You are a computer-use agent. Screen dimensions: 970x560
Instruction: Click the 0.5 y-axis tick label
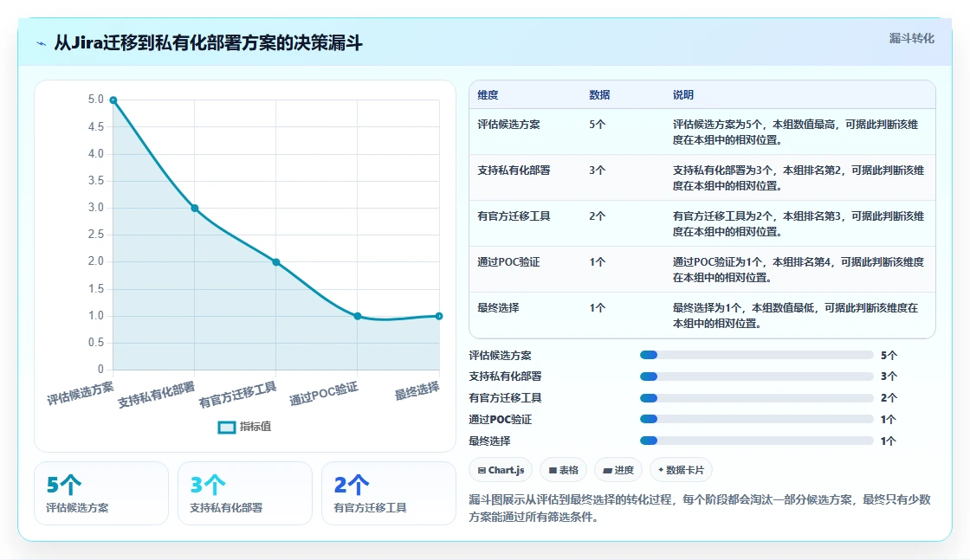96,343
